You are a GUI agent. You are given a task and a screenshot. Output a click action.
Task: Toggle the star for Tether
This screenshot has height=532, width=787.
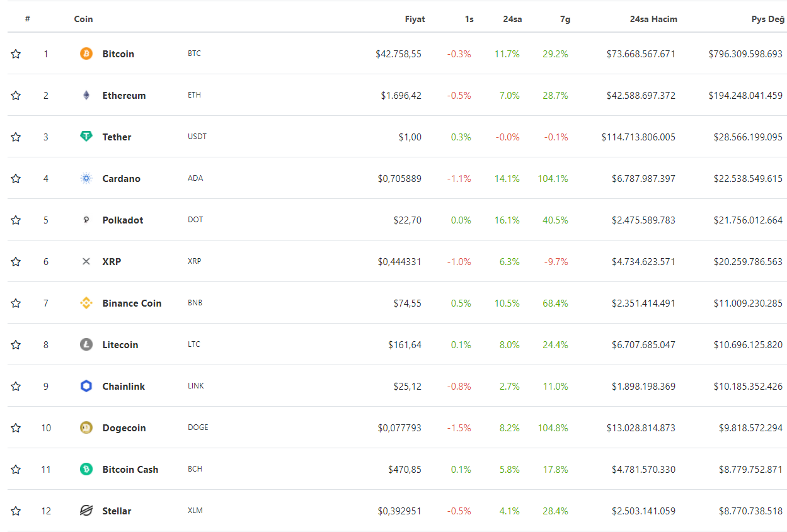(x=16, y=137)
